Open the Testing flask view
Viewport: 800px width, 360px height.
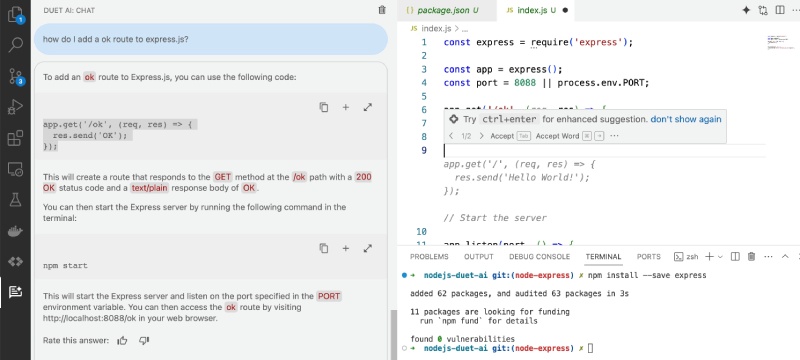15,200
